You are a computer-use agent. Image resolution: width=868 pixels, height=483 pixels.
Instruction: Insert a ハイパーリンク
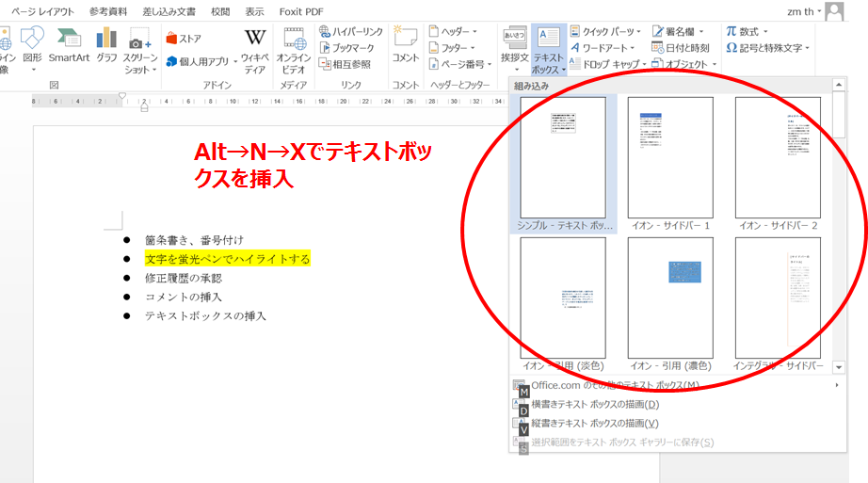point(351,32)
